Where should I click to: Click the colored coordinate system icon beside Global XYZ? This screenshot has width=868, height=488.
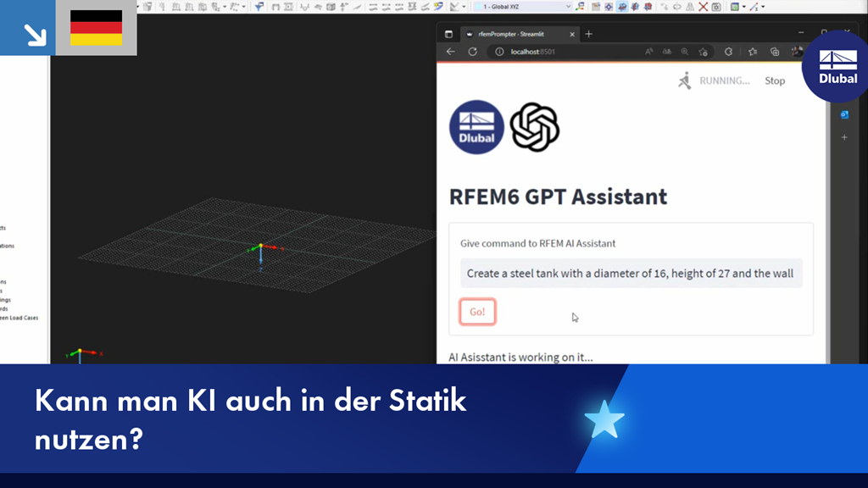580,7
